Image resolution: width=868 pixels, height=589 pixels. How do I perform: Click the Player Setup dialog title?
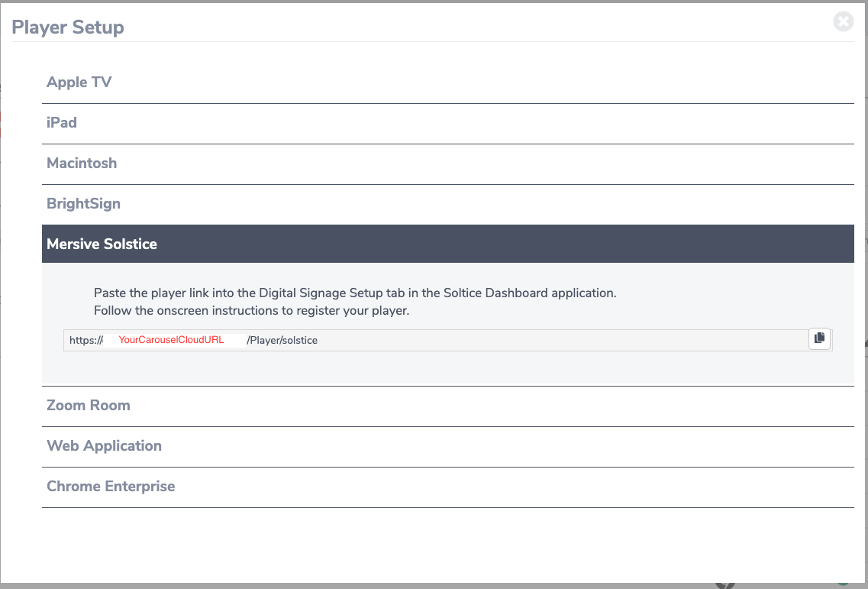click(x=67, y=28)
